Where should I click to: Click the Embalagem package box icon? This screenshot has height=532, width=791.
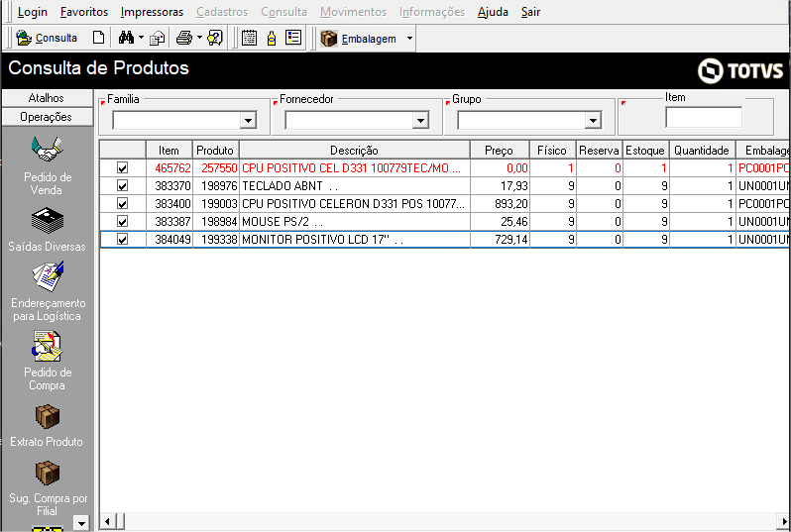pyautogui.click(x=329, y=39)
